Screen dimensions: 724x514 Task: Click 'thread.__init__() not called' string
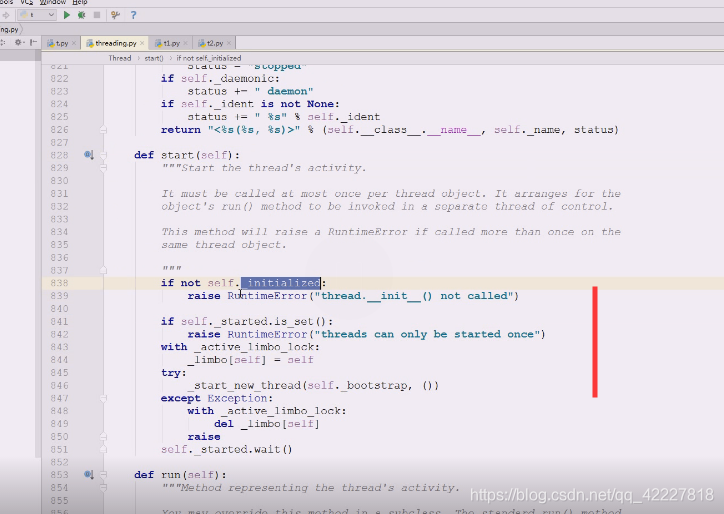click(414, 296)
